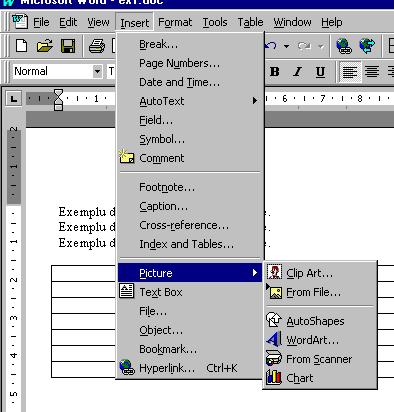Choose Symbol... menu entry
The image size is (394, 412).
[190, 139]
